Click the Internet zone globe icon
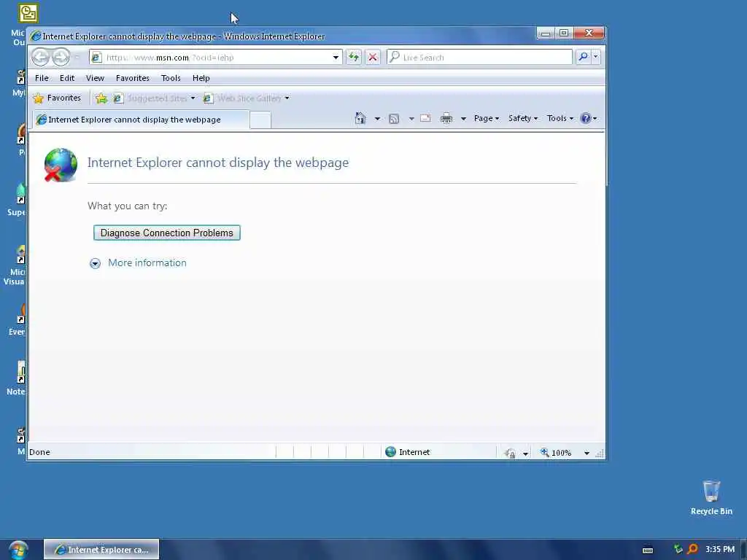The height and width of the screenshot is (560, 747). click(391, 451)
